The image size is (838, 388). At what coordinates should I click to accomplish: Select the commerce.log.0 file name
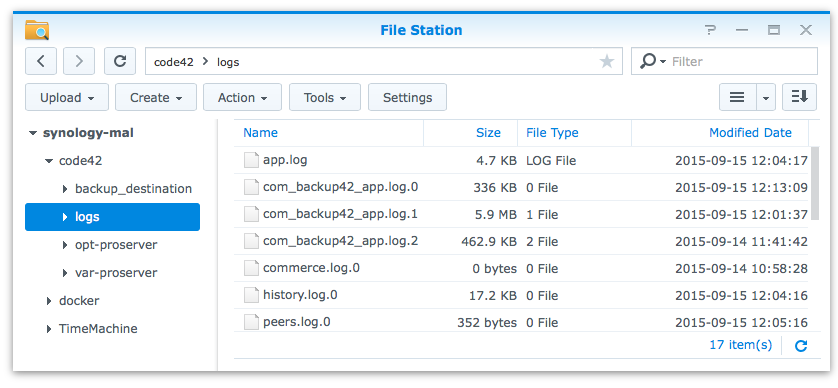[311, 268]
